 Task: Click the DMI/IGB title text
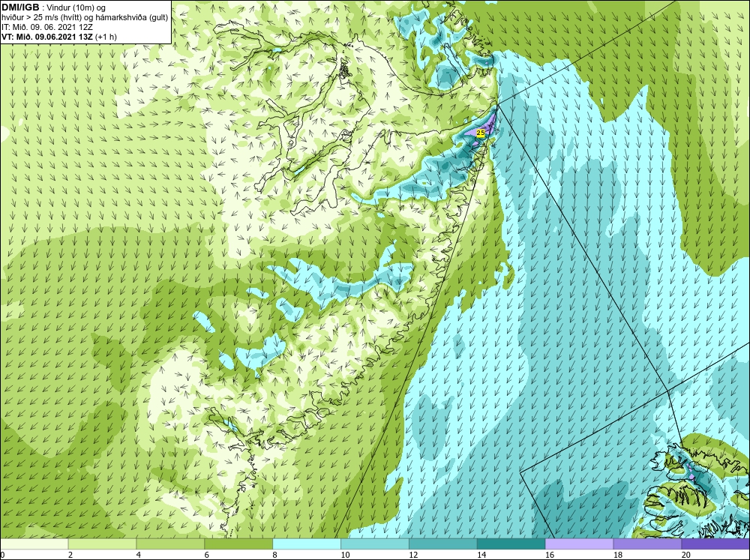(x=20, y=7)
